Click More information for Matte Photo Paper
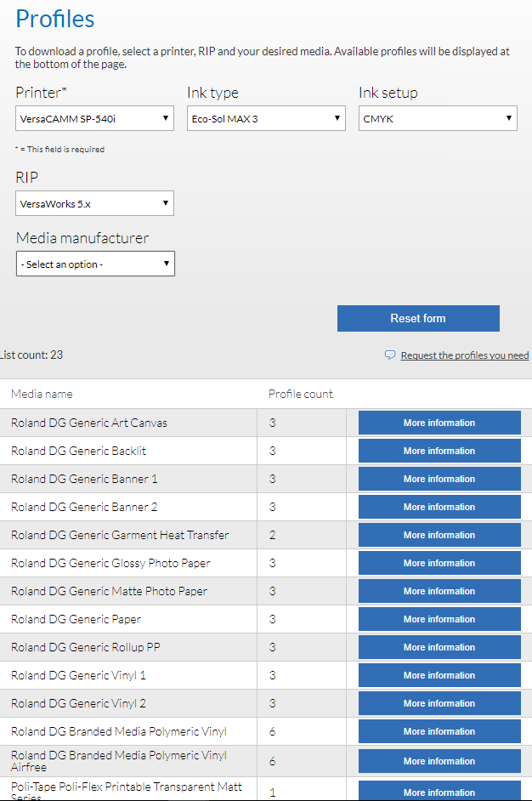 pos(439,591)
